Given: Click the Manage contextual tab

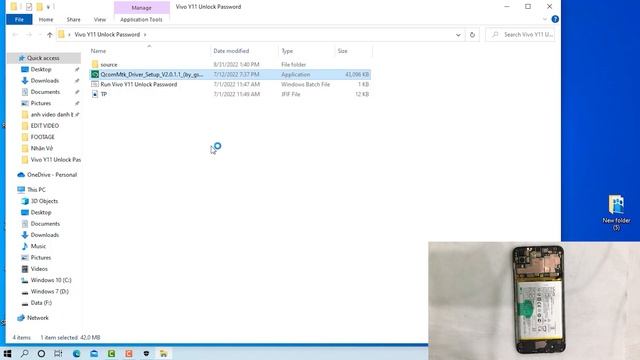Looking at the screenshot, I should click(142, 8).
